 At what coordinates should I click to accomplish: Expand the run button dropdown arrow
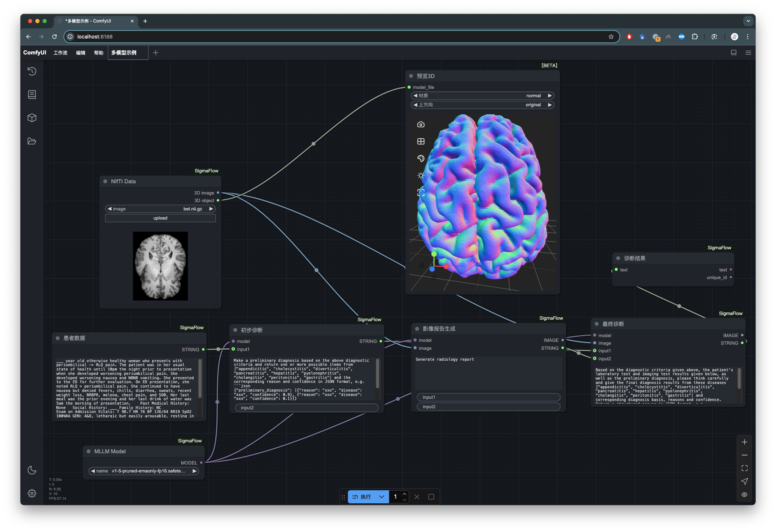click(382, 497)
